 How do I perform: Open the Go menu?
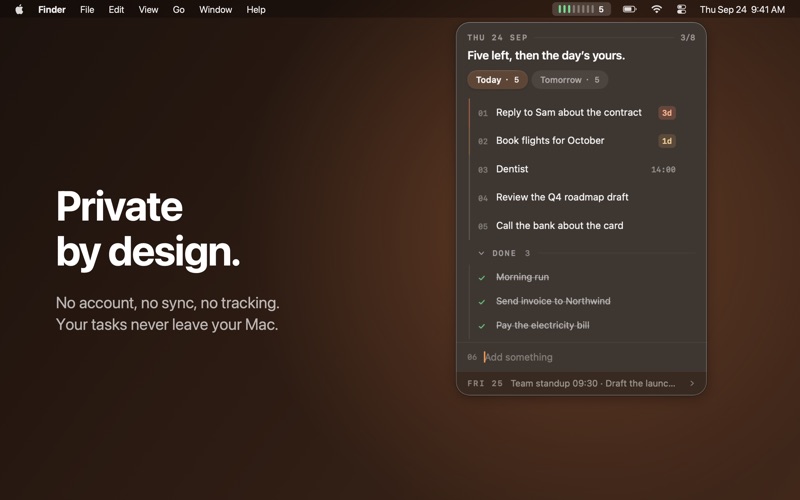[x=178, y=9]
